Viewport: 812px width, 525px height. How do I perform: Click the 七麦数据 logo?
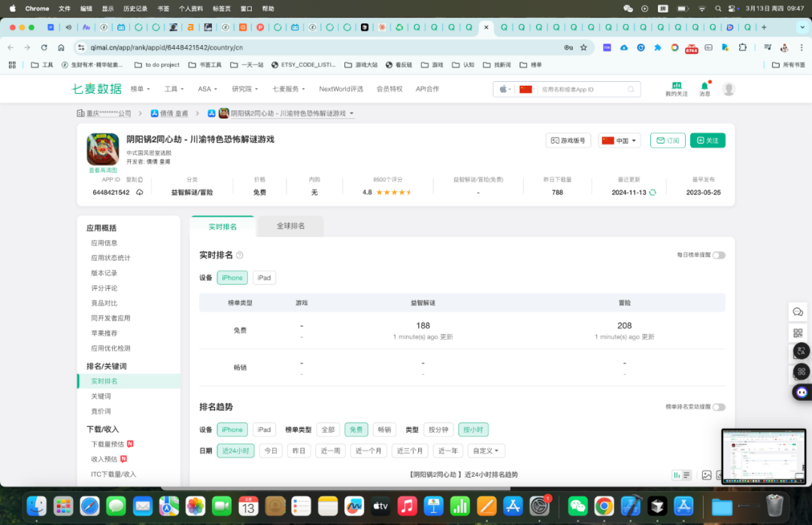click(x=96, y=90)
